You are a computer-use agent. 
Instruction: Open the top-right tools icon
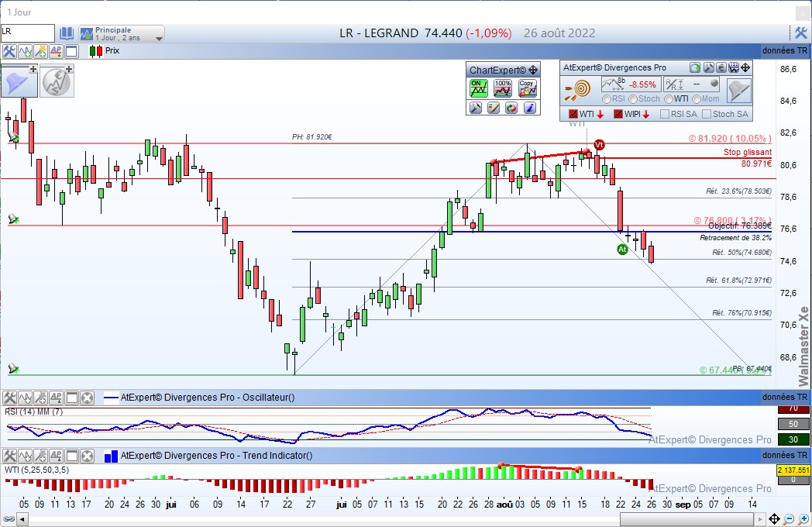click(800, 33)
